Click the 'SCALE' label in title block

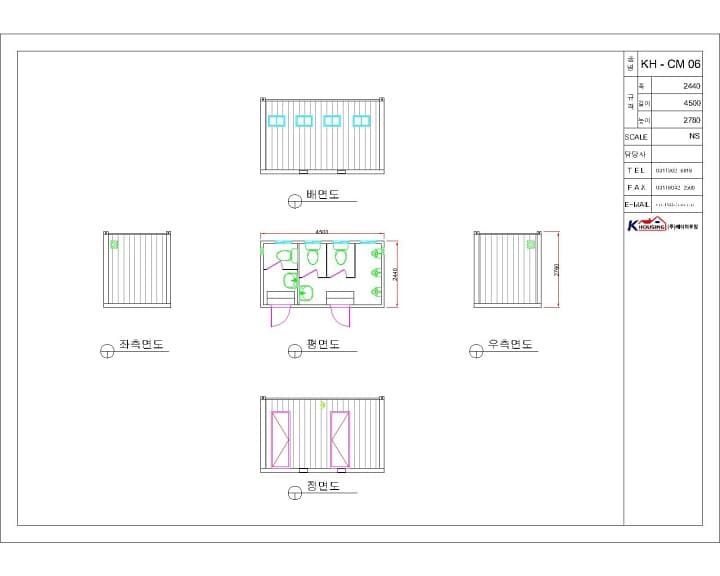tap(636, 137)
